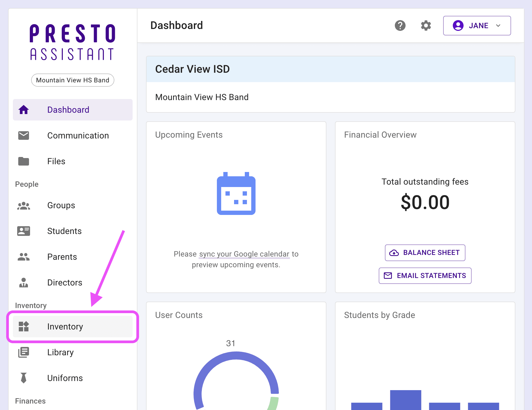Image resolution: width=532 pixels, height=410 pixels.
Task: Click the Directors conductor icon
Action: pos(24,283)
